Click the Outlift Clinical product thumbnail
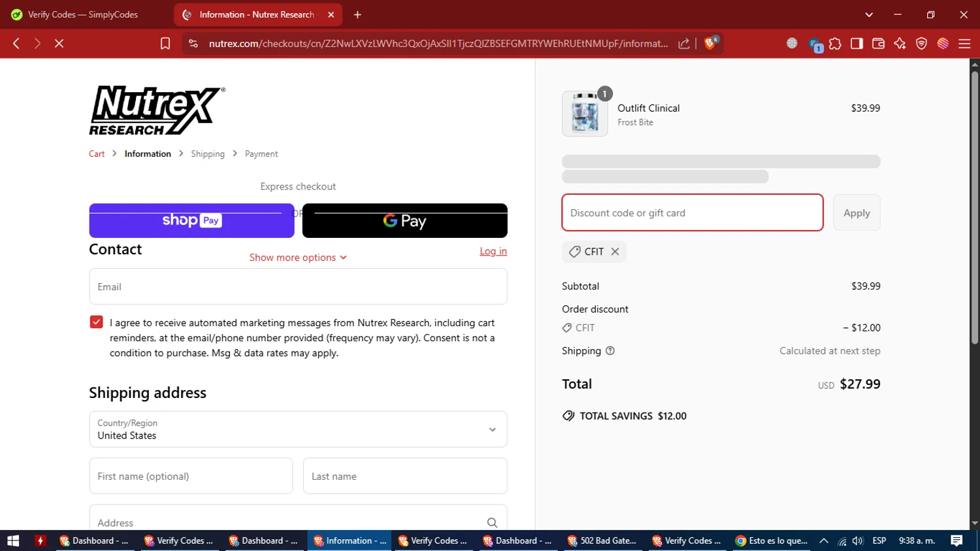 pos(585,114)
